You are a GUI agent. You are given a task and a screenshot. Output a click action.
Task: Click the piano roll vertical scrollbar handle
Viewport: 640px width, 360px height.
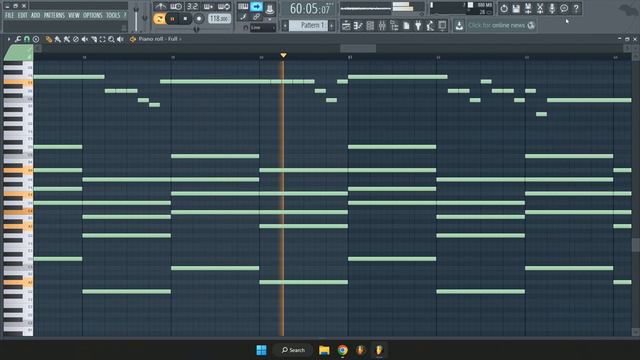coord(636,245)
